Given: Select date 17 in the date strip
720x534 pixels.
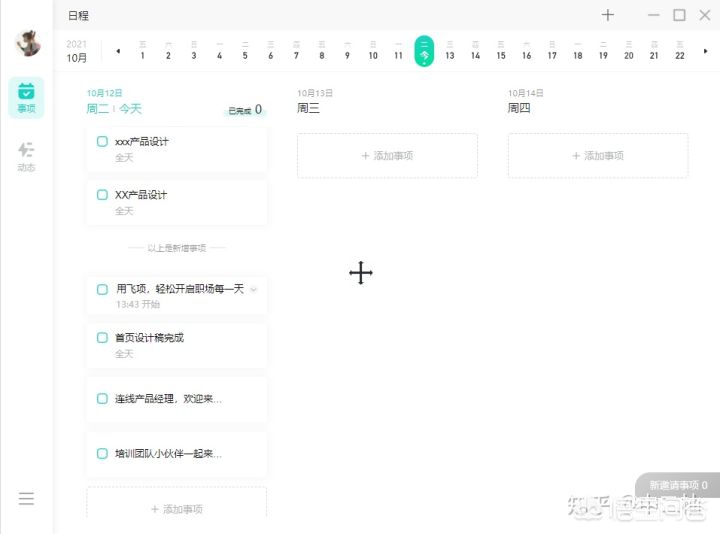Looking at the screenshot, I should click(x=552, y=51).
